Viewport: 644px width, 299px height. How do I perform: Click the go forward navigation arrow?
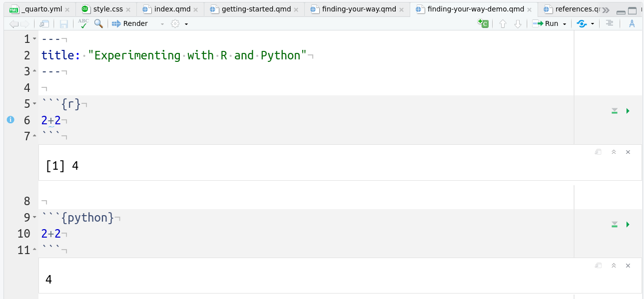pyautogui.click(x=24, y=24)
